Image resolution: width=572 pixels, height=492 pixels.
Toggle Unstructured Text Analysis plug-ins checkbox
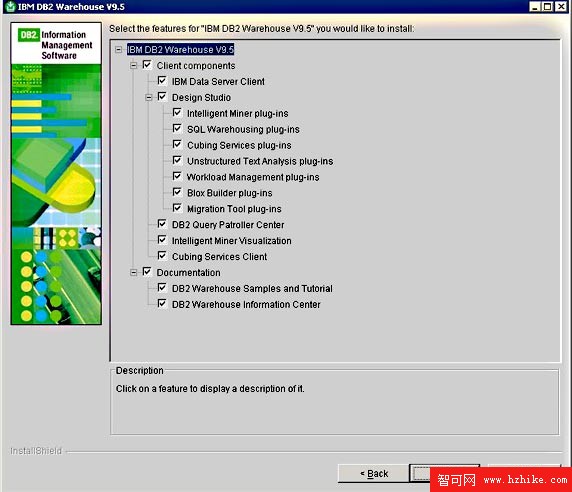pos(177,160)
